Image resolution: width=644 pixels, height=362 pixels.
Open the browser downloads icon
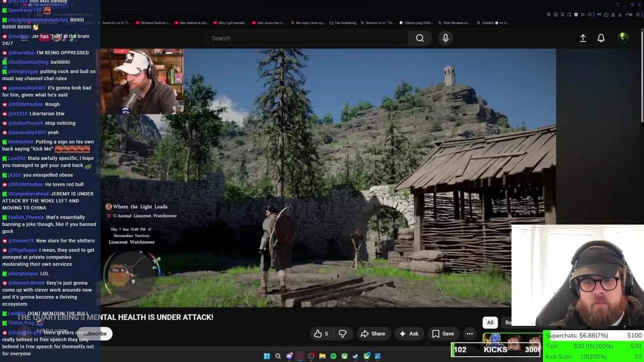(619, 15)
